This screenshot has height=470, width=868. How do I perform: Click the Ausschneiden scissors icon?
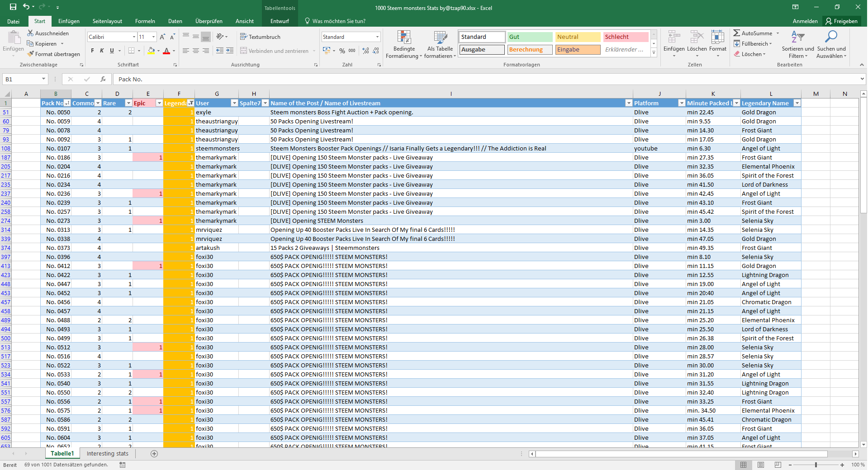tap(30, 33)
